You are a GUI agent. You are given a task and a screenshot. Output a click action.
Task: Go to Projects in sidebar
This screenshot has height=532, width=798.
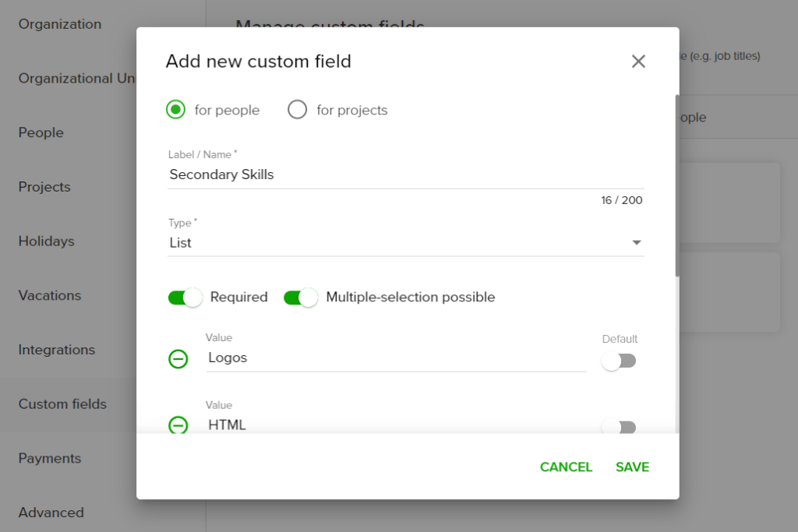tap(44, 187)
